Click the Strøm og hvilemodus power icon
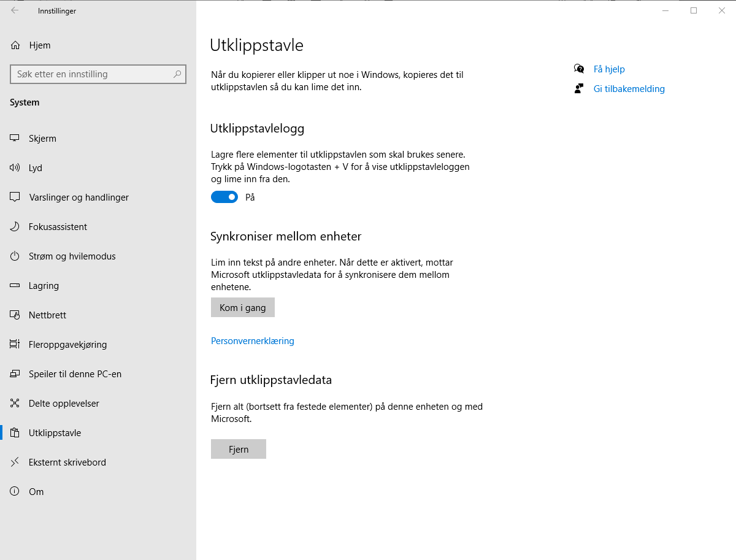The width and height of the screenshot is (736, 560). click(x=14, y=256)
